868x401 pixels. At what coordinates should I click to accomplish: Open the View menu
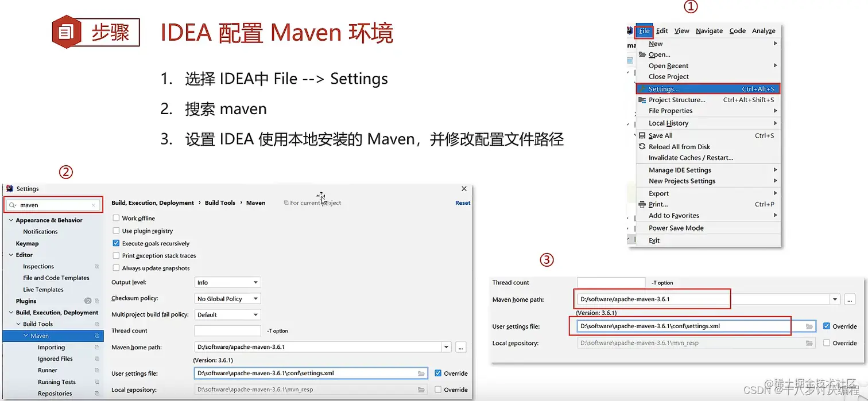point(681,31)
